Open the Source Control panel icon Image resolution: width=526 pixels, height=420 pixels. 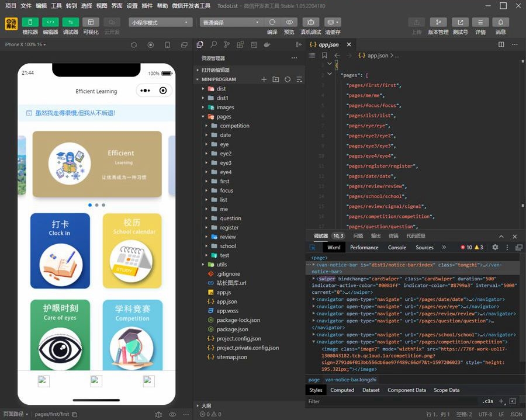(227, 44)
